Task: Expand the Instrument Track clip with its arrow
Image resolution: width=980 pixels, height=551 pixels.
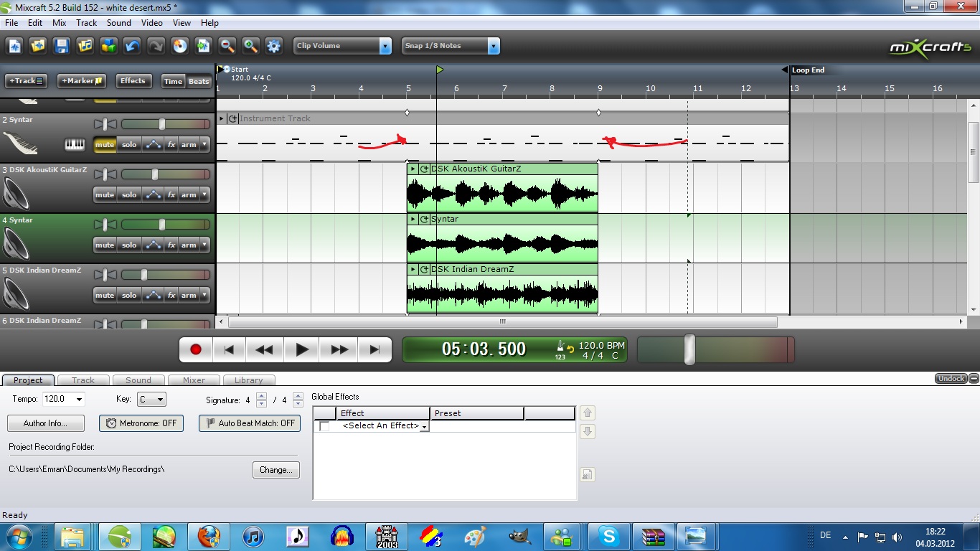Action: (x=222, y=119)
